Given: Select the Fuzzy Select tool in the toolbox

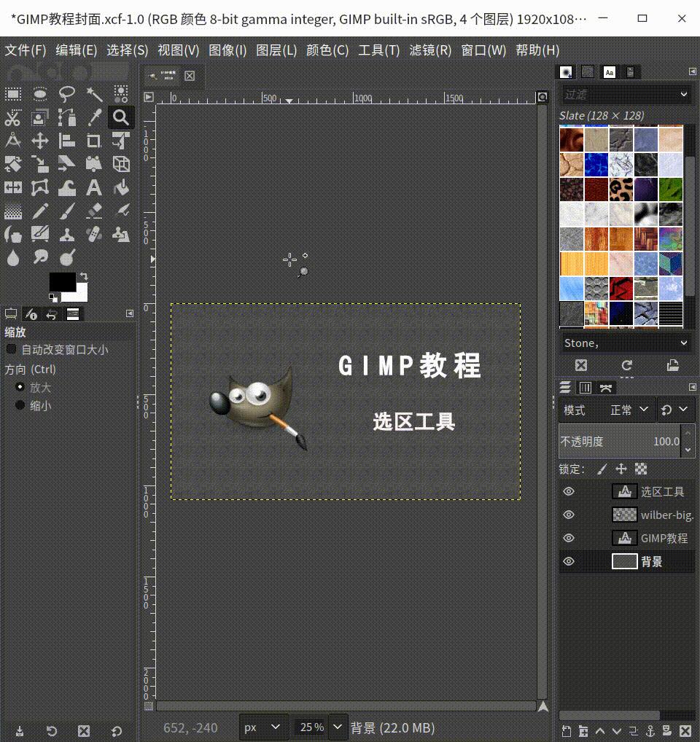Looking at the screenshot, I should pos(93,94).
